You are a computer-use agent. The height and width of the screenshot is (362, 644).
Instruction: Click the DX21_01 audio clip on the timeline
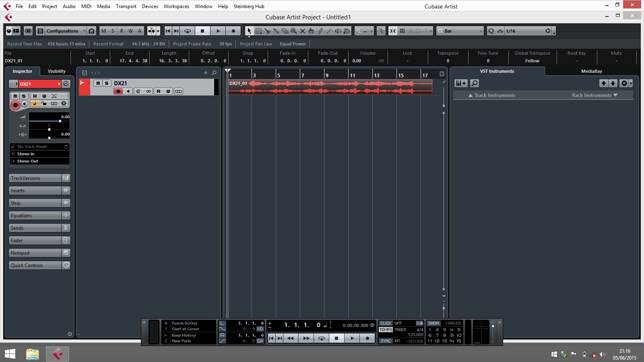330,87
